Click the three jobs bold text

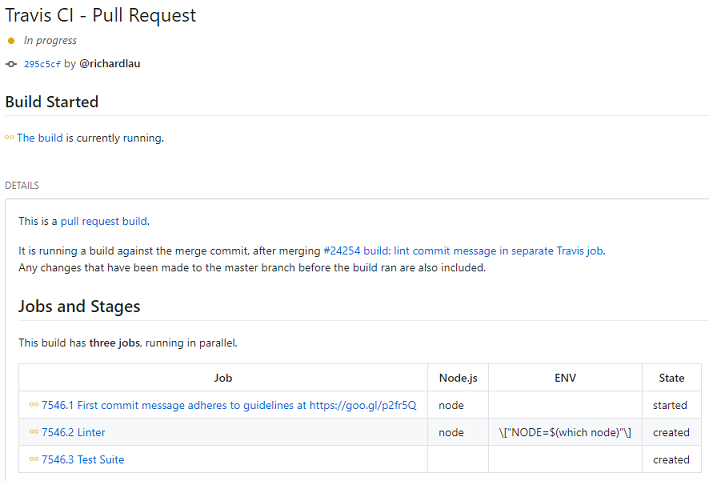(x=114, y=343)
